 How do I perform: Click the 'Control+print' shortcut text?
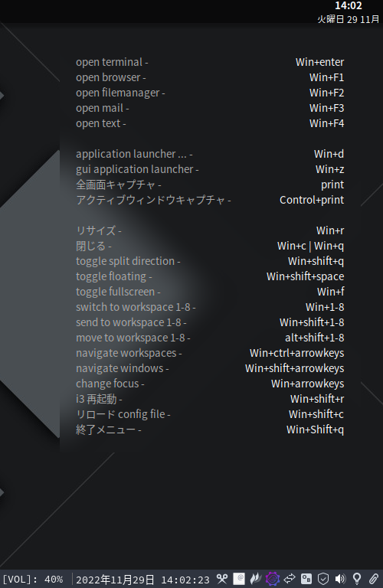(312, 200)
